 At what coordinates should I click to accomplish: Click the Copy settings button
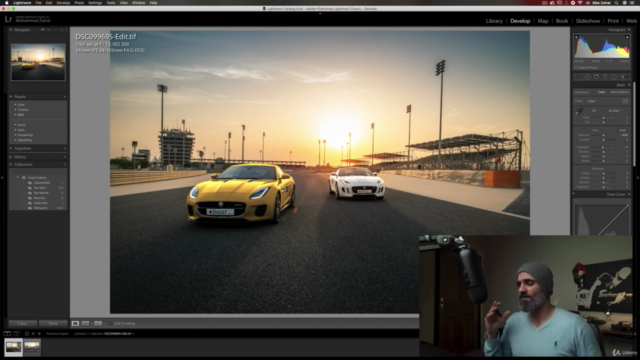(22, 323)
